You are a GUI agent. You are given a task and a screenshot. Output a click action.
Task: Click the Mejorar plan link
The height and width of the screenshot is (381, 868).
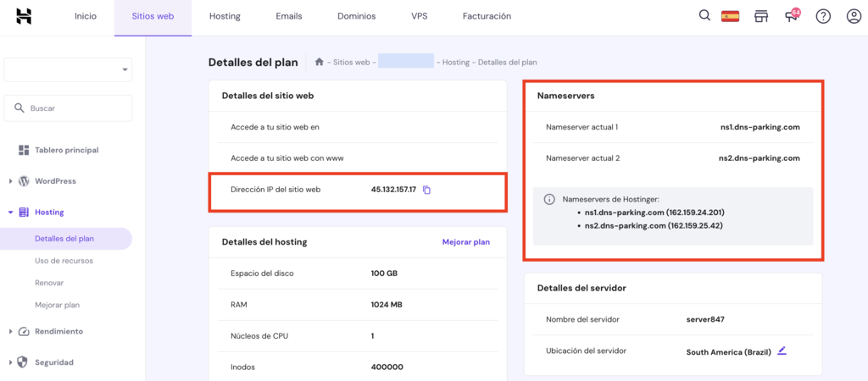click(465, 242)
